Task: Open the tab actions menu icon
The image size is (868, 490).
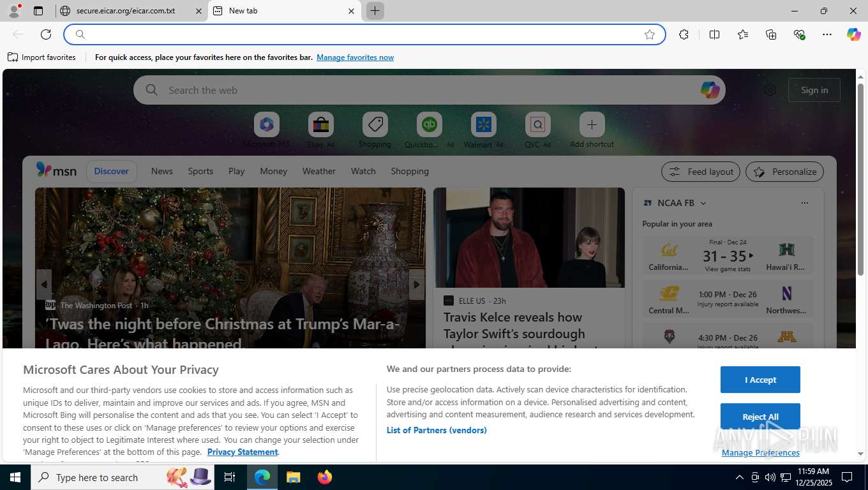Action: click(38, 11)
